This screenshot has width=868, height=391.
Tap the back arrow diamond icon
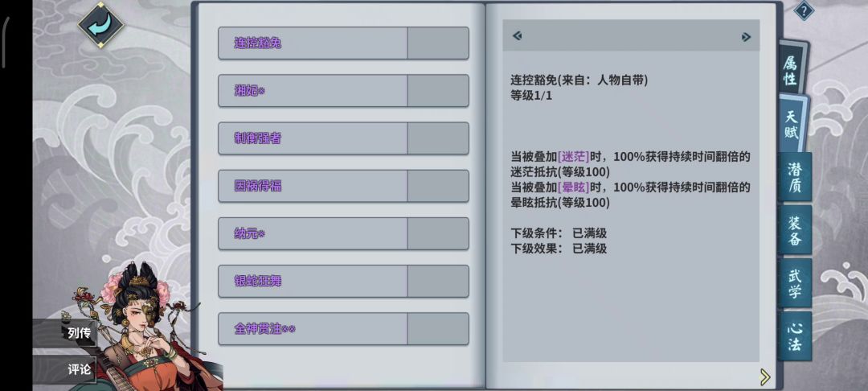pyautogui.click(x=100, y=25)
